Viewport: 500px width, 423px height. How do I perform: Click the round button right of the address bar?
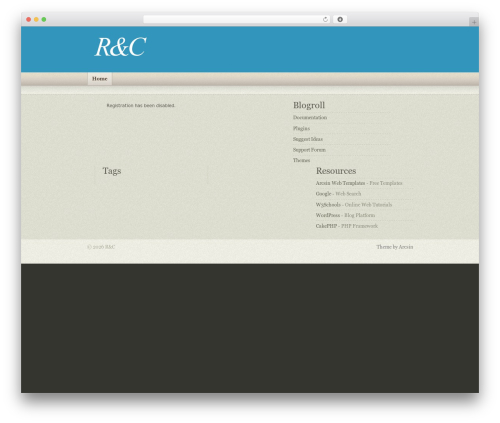[340, 19]
